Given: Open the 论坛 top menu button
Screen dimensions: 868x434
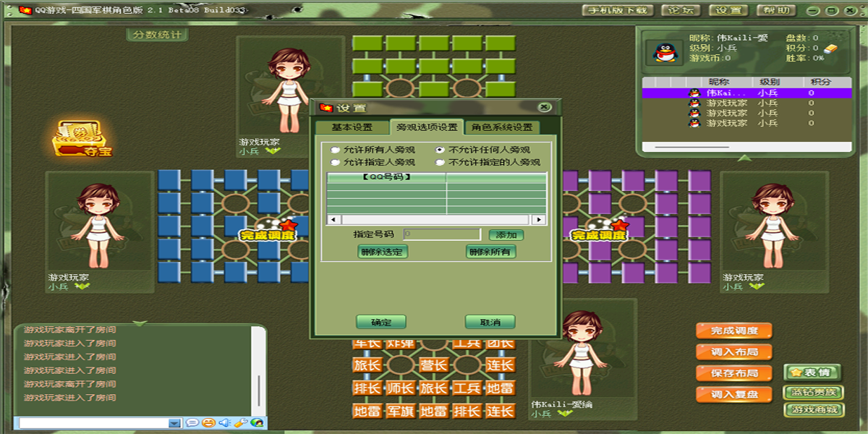Looking at the screenshot, I should tap(680, 10).
